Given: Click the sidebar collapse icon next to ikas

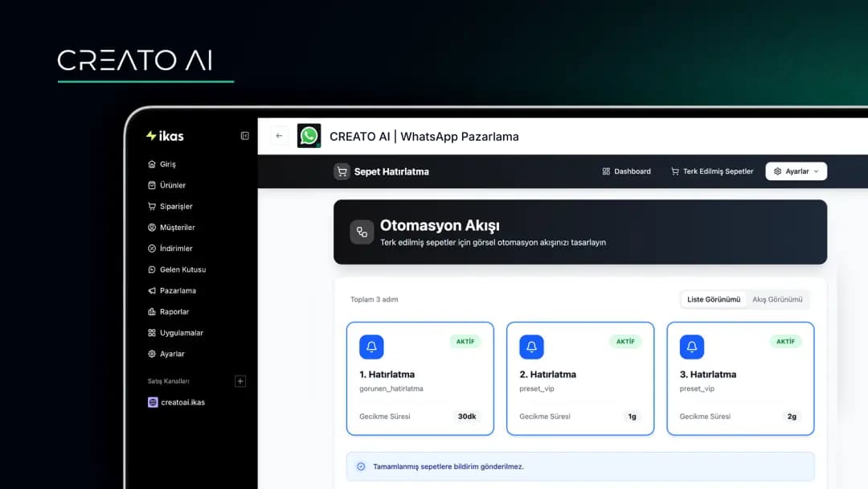Looking at the screenshot, I should click(245, 136).
